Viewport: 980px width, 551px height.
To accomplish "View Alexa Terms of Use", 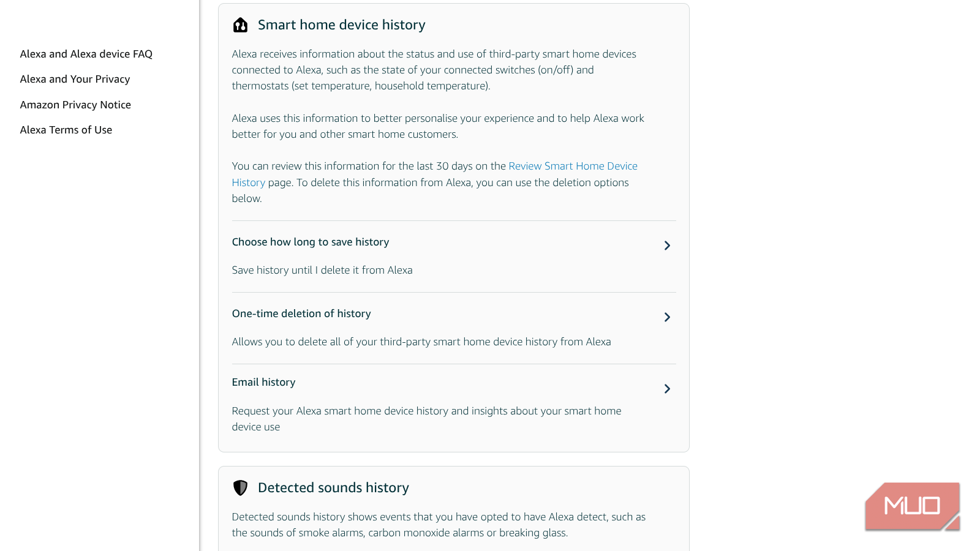I will point(66,130).
